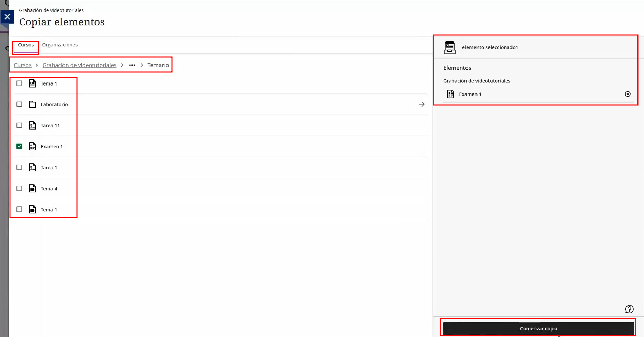Open Grabación de videotutoriales breadcrumb link

[x=79, y=65]
